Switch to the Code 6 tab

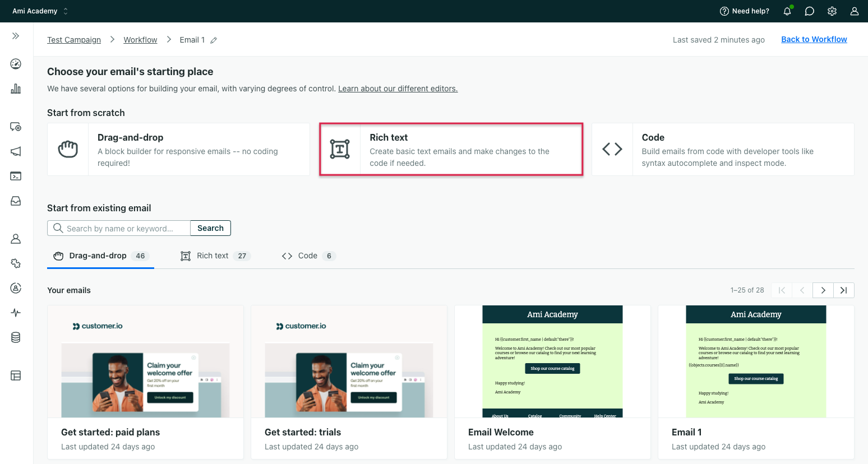pos(309,256)
